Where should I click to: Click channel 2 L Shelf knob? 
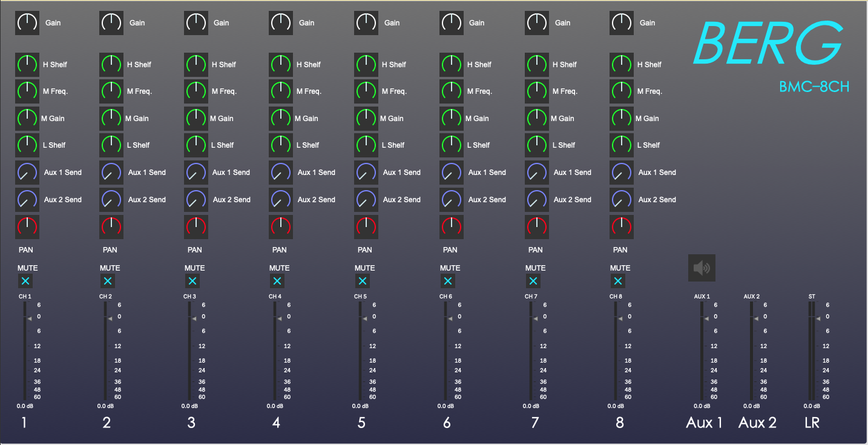[x=111, y=145]
